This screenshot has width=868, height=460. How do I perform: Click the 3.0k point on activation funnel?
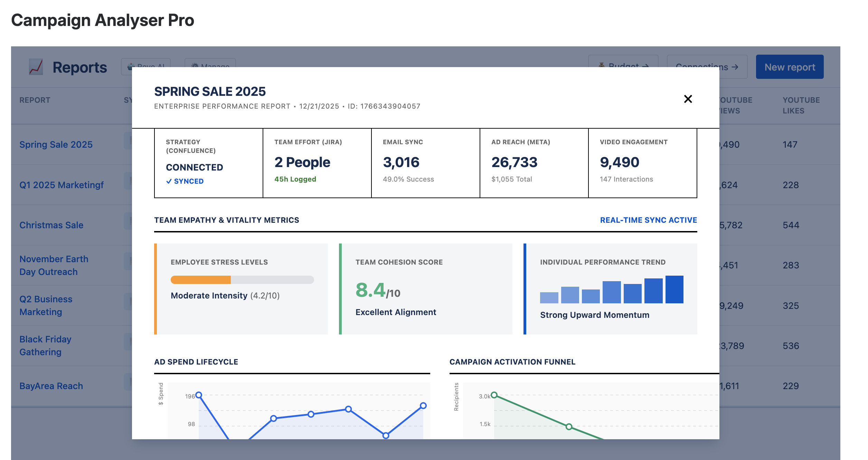click(x=494, y=395)
